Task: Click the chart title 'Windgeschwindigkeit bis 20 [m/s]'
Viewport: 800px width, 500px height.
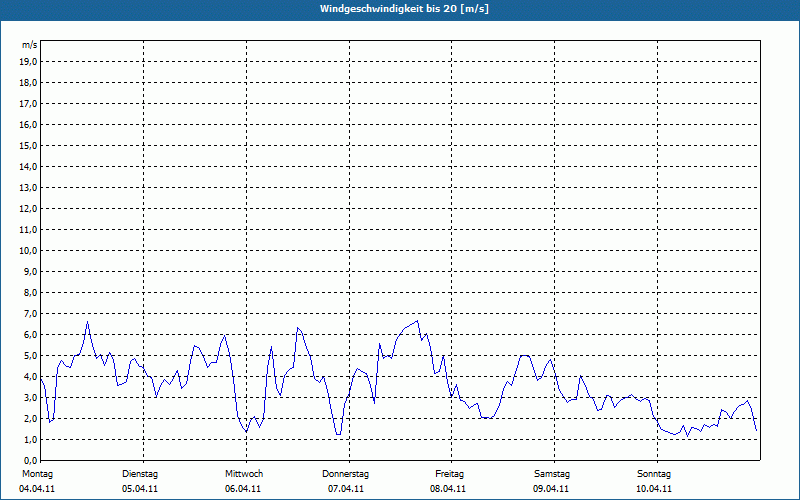Action: pos(404,9)
